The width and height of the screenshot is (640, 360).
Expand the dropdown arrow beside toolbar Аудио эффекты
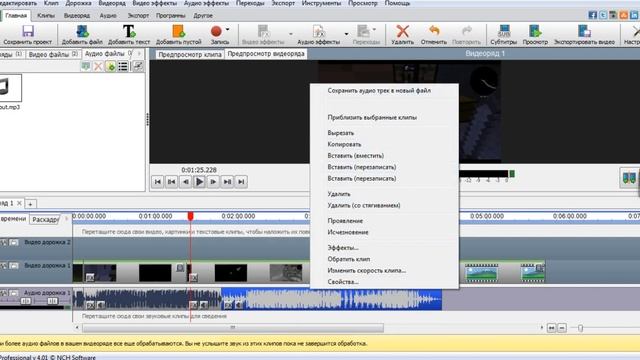tap(346, 33)
